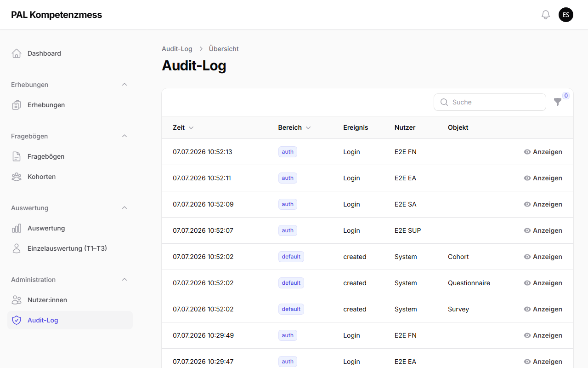
Task: Click timestamp 07.07.2026 10:52:13
Action: point(203,152)
